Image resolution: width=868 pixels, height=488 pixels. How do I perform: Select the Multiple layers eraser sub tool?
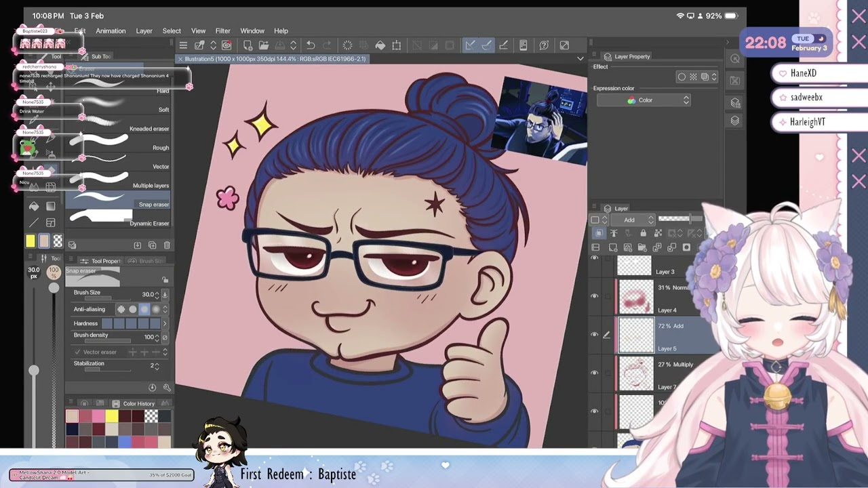[119, 180]
